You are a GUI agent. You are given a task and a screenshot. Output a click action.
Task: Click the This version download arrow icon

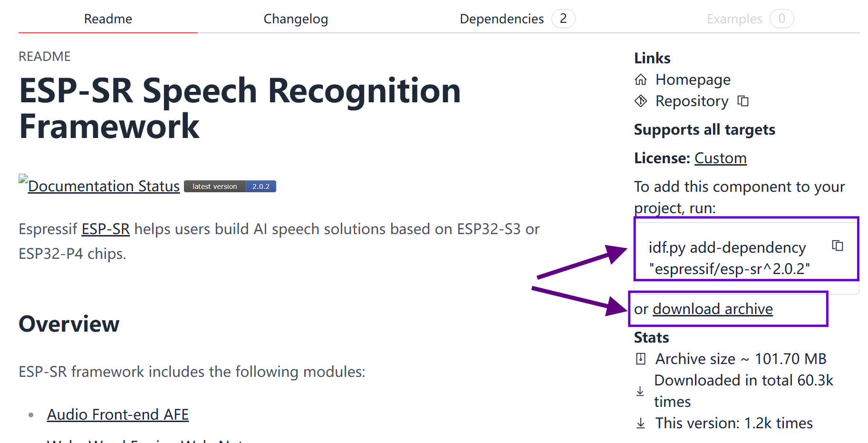[x=641, y=423]
